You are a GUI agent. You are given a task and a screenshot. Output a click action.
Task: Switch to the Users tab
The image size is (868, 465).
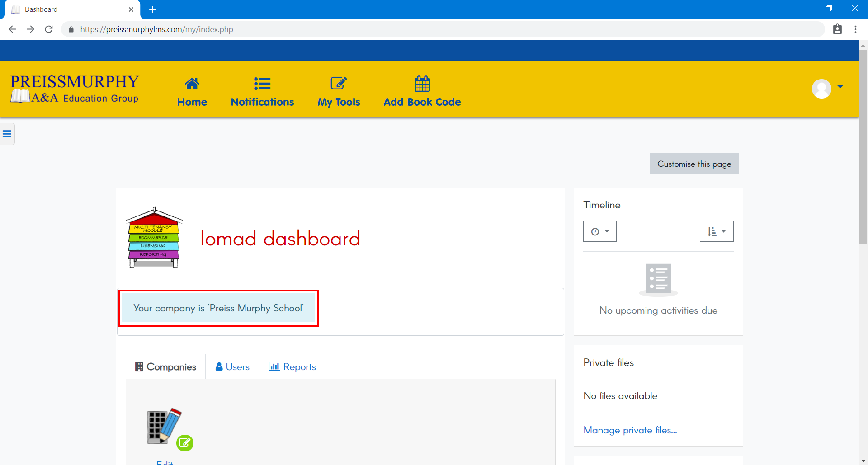point(232,367)
